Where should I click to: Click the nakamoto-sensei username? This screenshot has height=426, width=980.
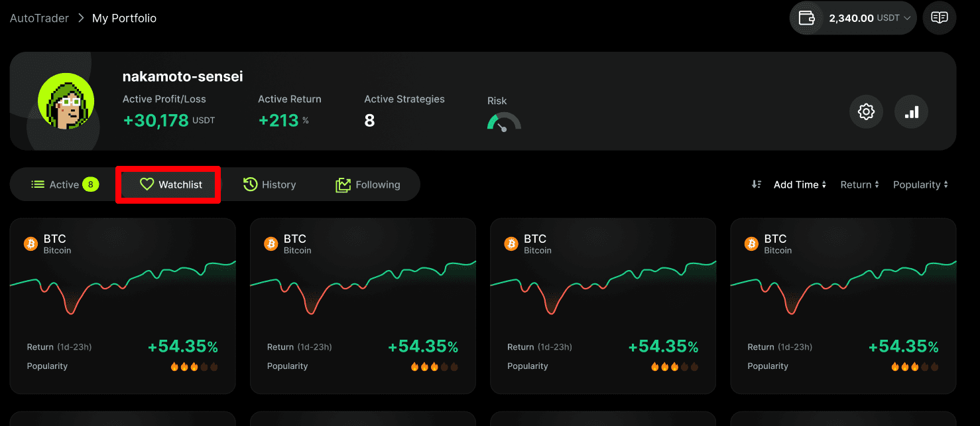(x=182, y=76)
